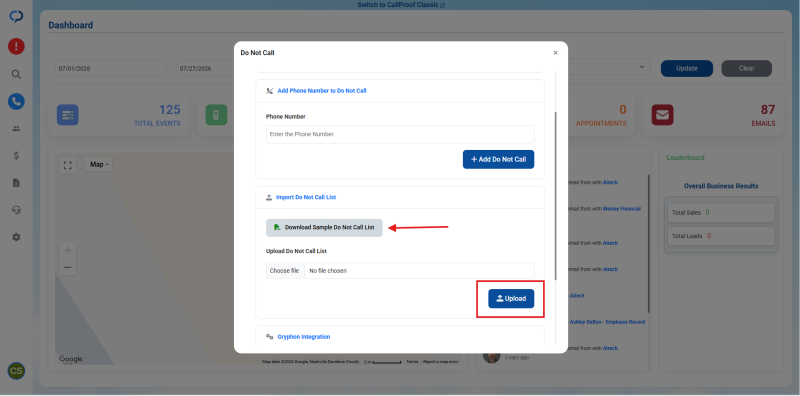Open the headset support icon
The image size is (800, 396).
click(x=16, y=210)
